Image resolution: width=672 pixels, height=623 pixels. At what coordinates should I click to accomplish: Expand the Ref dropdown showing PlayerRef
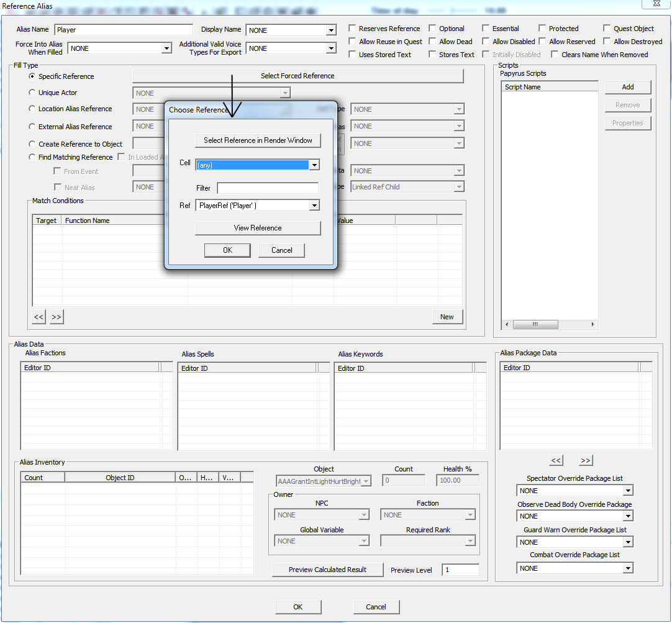(x=314, y=206)
